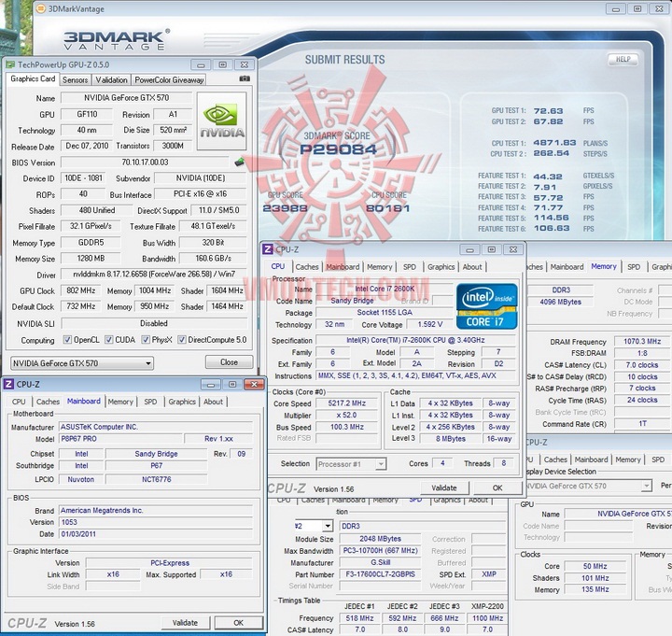Click Validate in CPU-Z Mainboard window
This screenshot has width=672, height=636.
click(185, 623)
